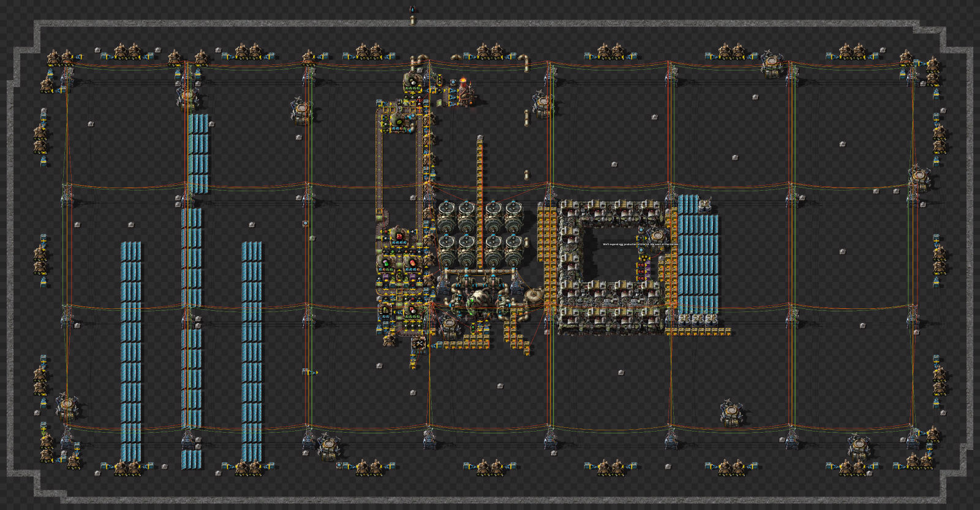
Task: Select the topmost biochamber showing a white item
Action: pos(413,81)
